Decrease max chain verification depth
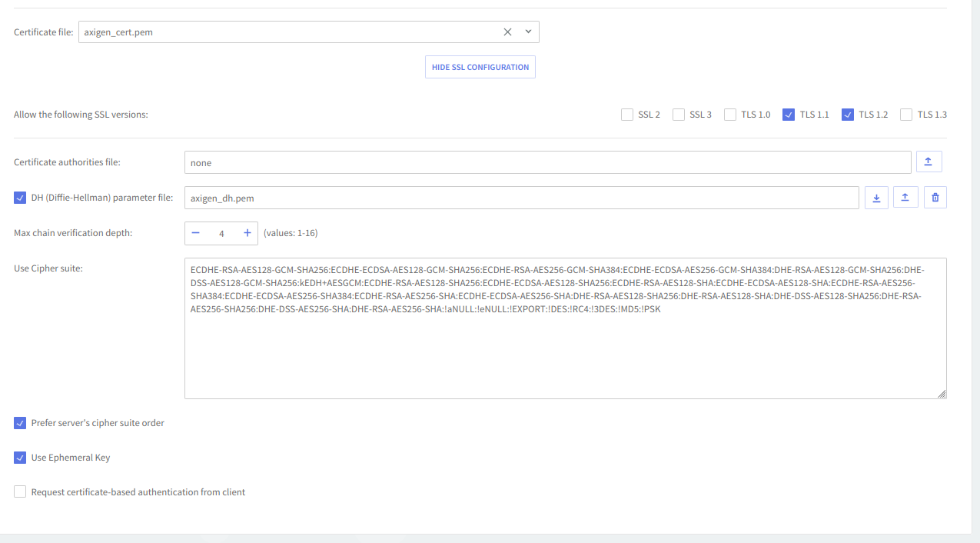 [x=196, y=233]
